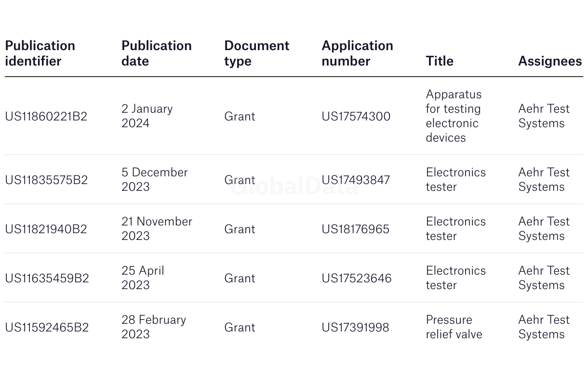The width and height of the screenshot is (588, 371).
Task: Select application number US17493847
Action: coord(356,180)
